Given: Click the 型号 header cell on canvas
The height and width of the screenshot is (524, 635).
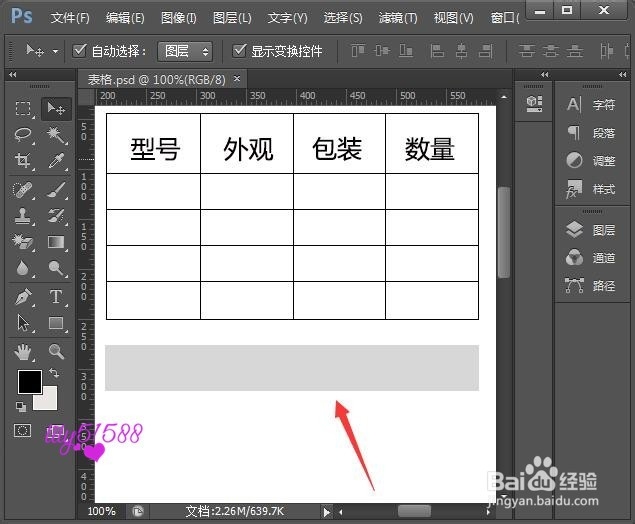Looking at the screenshot, I should coord(154,144).
